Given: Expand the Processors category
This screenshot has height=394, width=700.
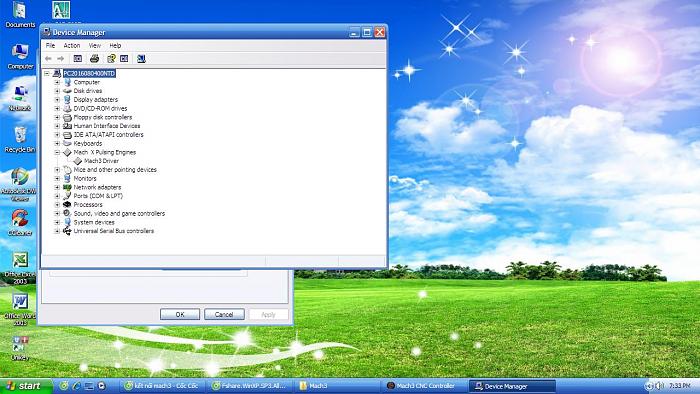Looking at the screenshot, I should coord(57,204).
